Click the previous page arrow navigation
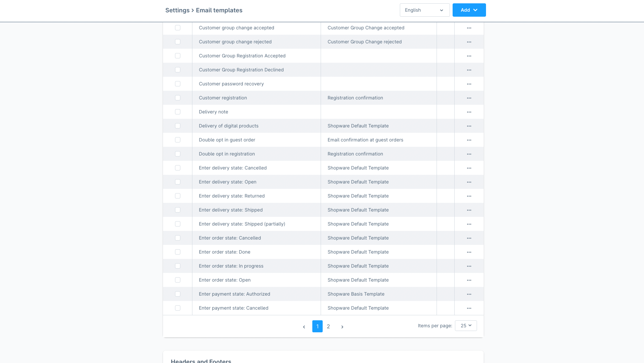 pos(304,326)
